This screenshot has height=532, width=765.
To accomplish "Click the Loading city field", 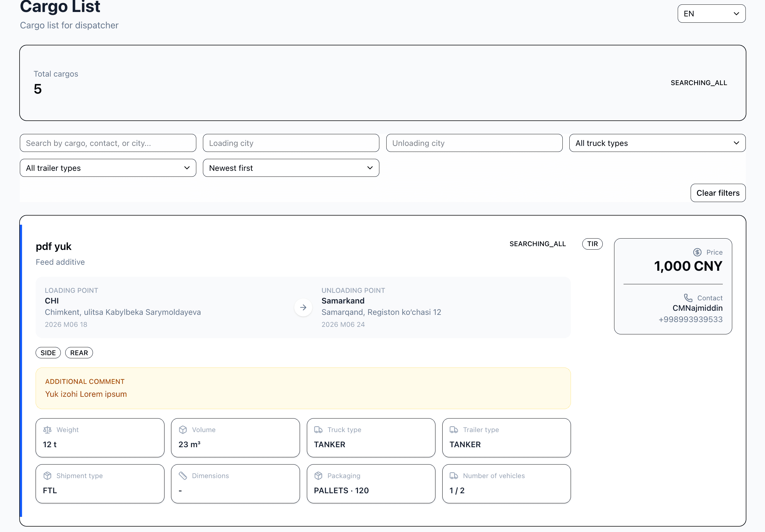I will 291,143.
